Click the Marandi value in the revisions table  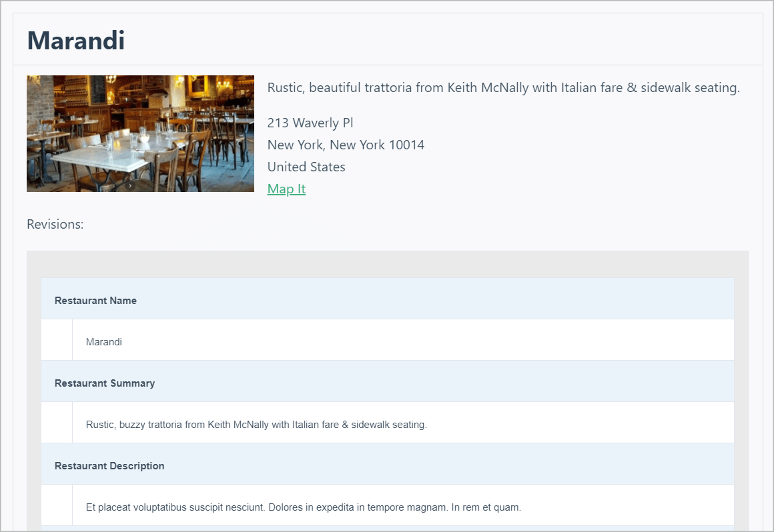(104, 342)
